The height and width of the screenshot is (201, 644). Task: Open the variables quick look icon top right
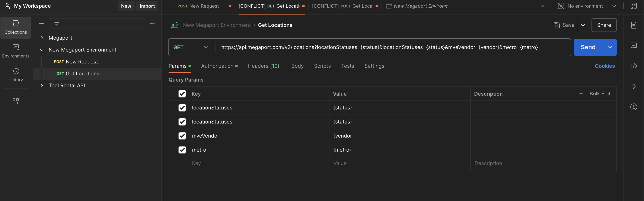click(634, 6)
